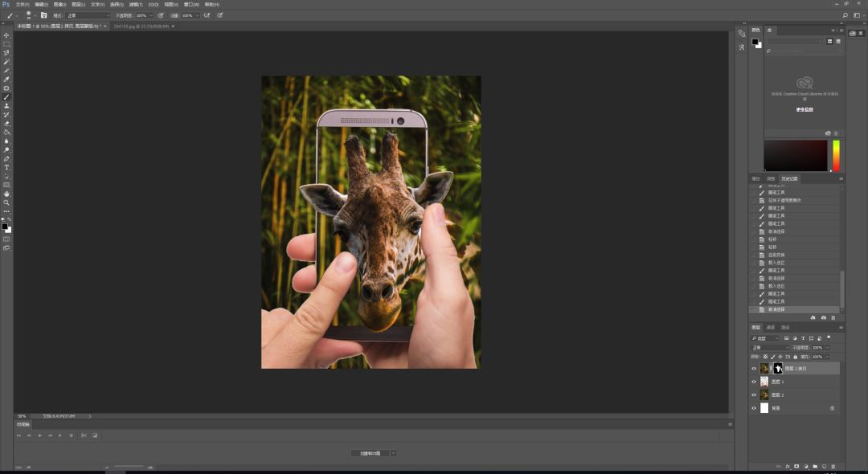Select the Move tool

pos(6,35)
